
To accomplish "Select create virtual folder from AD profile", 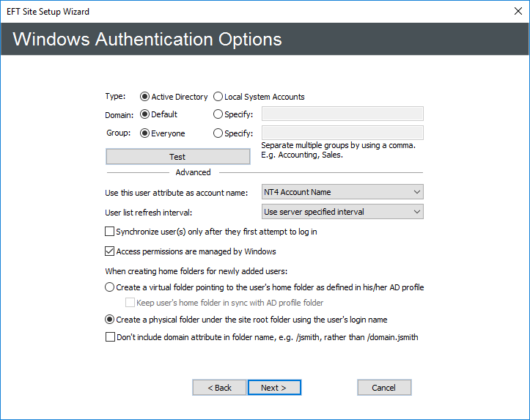I will point(111,287).
